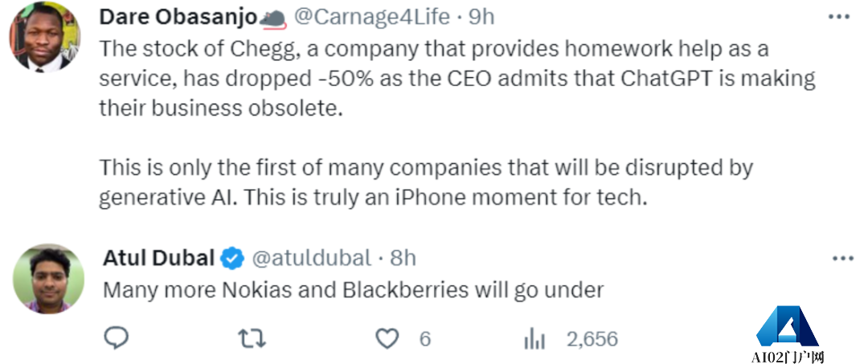Like the reply with the heart icon
868x364 pixels.
(x=388, y=338)
